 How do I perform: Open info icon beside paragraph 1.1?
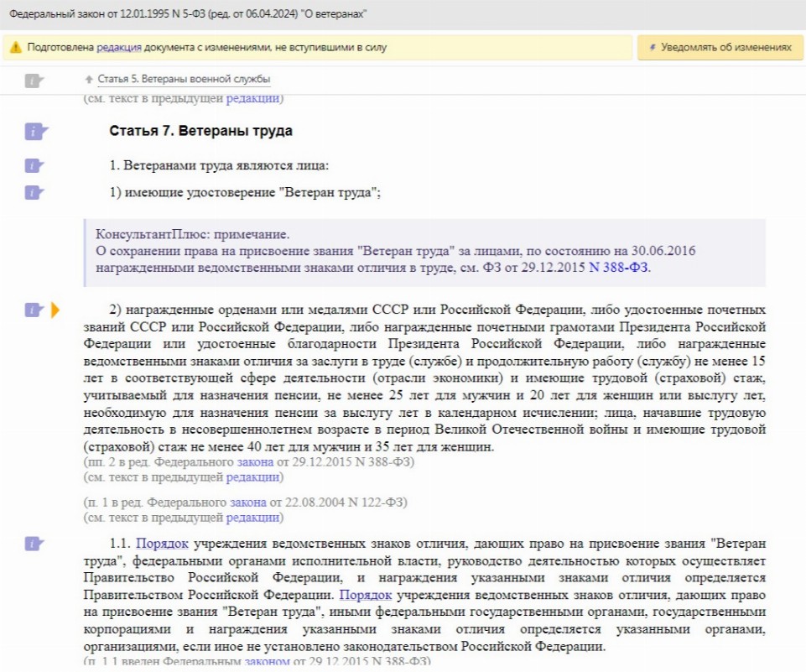click(34, 543)
